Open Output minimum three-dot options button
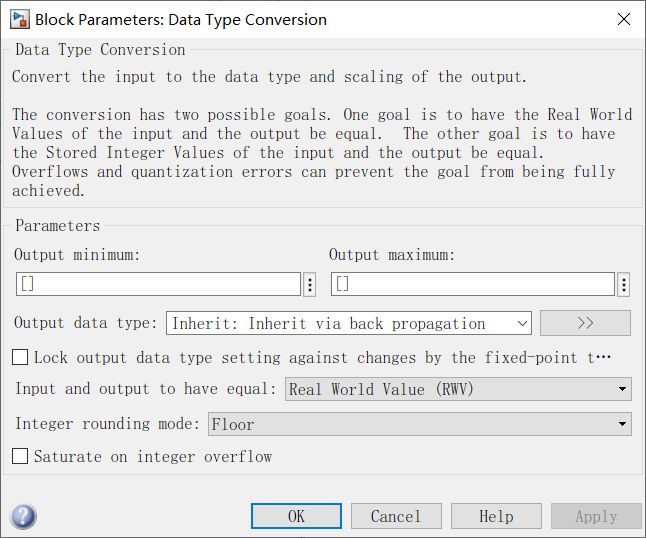The image size is (646, 538). click(309, 284)
